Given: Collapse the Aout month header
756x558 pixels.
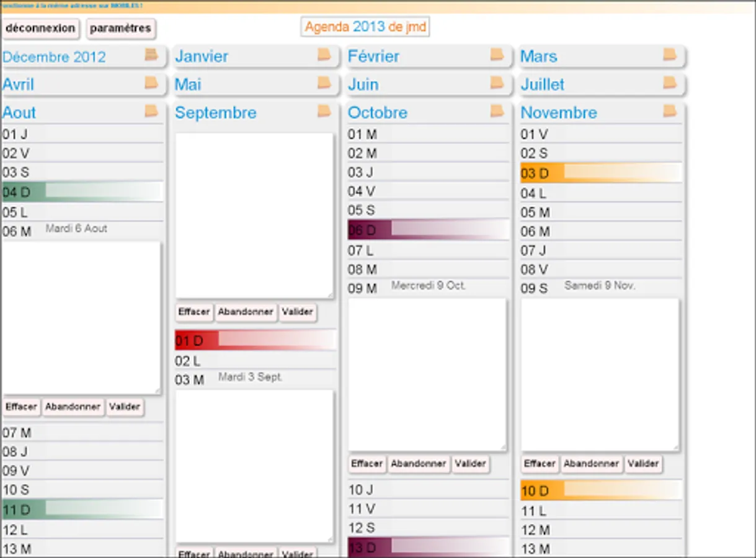Looking at the screenshot, I should [x=19, y=113].
